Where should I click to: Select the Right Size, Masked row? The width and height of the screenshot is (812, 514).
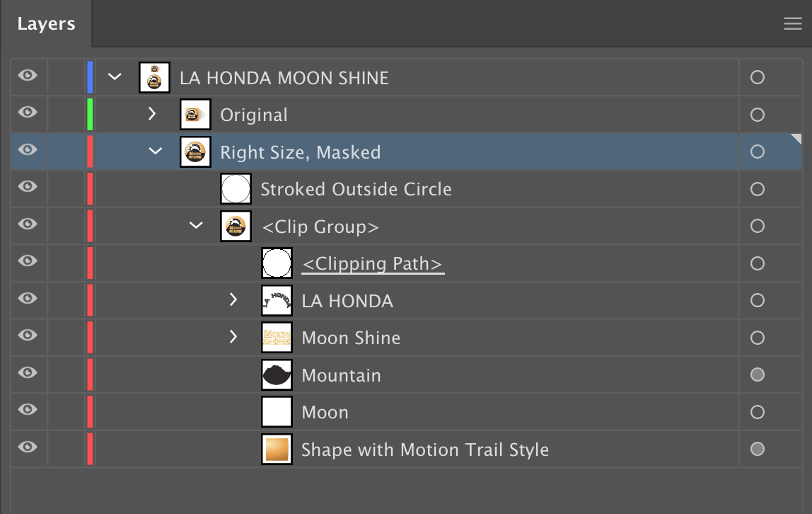click(x=406, y=152)
